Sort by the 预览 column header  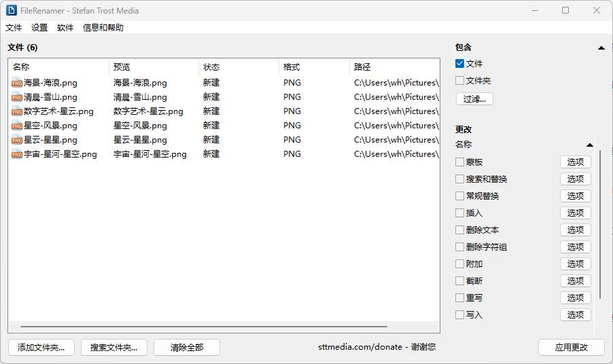tap(122, 67)
